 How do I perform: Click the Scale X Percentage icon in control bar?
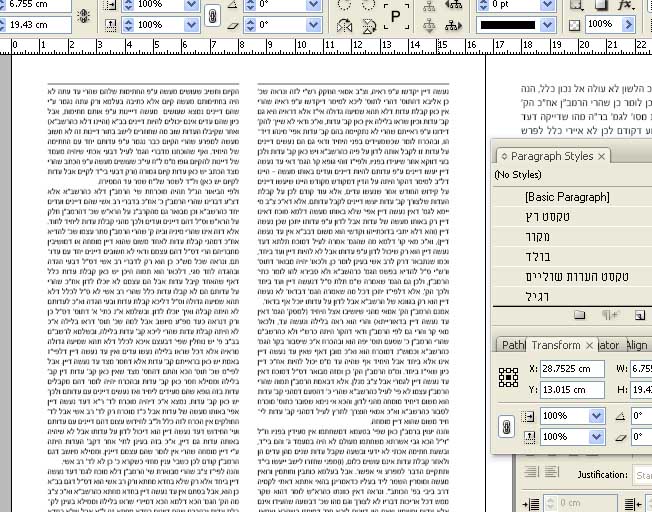point(110,4)
